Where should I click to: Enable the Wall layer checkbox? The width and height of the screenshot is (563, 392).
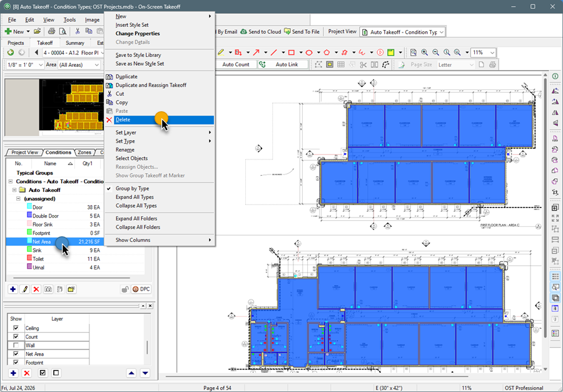click(16, 345)
